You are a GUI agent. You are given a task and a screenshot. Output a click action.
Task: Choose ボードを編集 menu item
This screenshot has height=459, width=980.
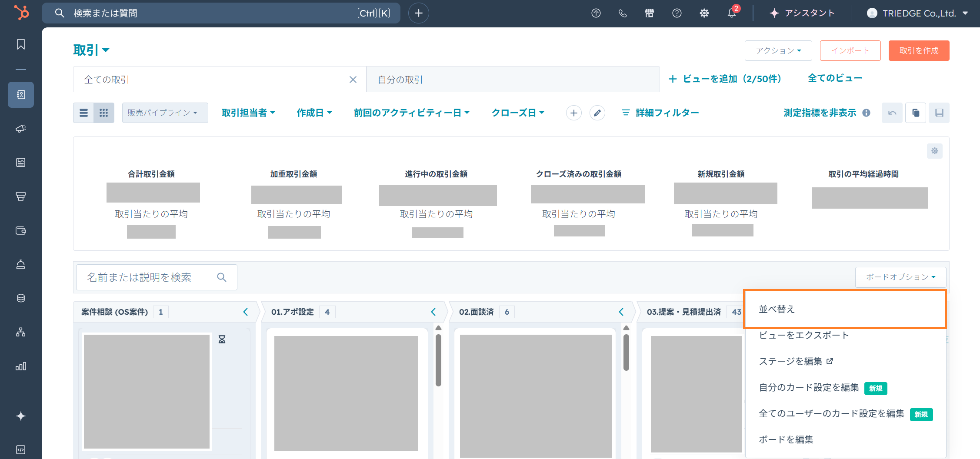[846, 439]
